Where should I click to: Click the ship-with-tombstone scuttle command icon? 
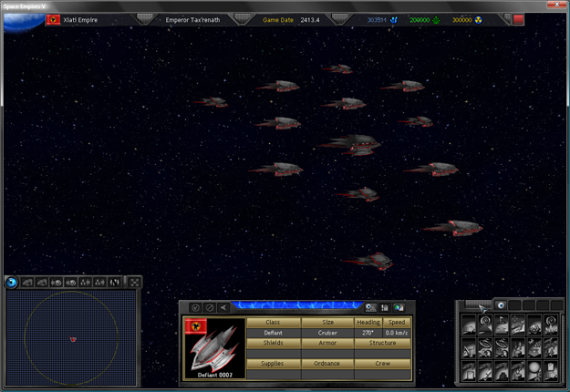coord(469,371)
